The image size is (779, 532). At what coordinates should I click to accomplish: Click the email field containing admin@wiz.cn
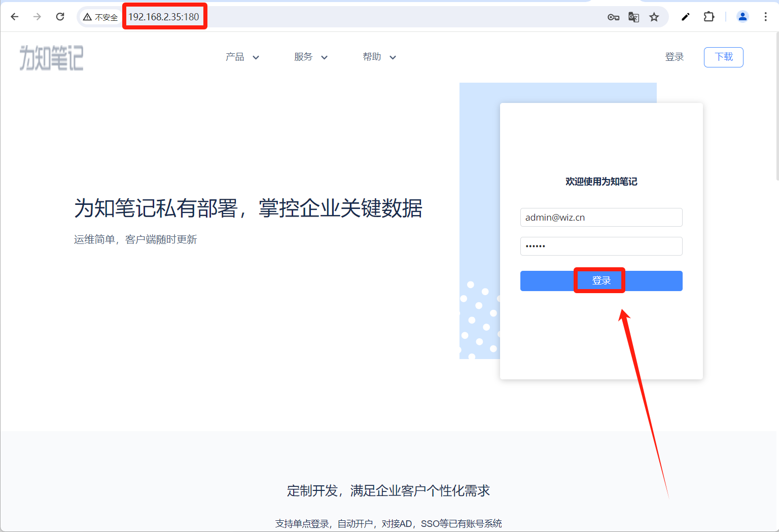coord(601,218)
